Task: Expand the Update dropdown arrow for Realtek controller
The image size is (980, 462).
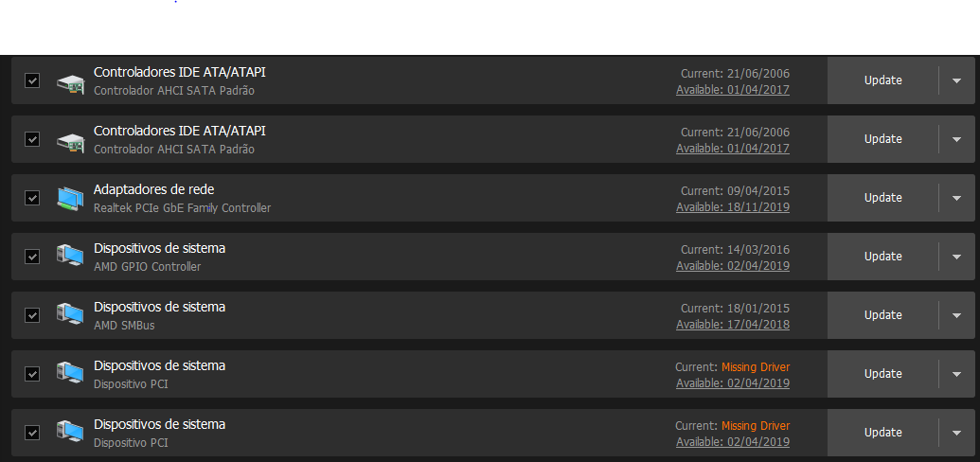Action: (957, 198)
